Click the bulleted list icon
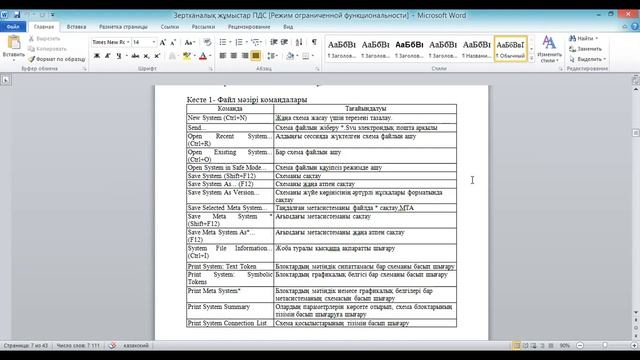Viewport: 640px width, 360px height. pyautogui.click(x=223, y=42)
